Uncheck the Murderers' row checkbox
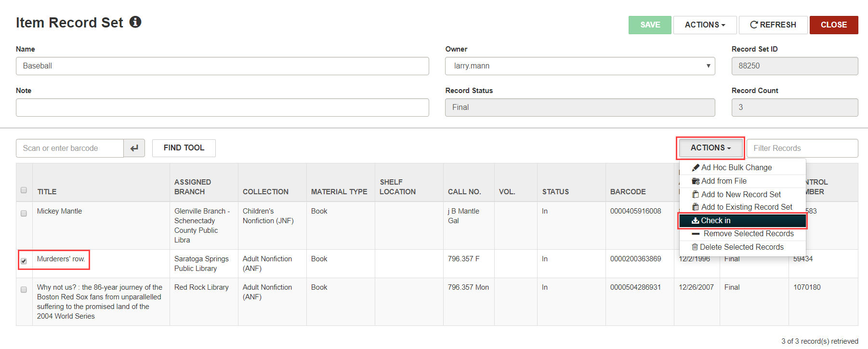 pos(24,261)
